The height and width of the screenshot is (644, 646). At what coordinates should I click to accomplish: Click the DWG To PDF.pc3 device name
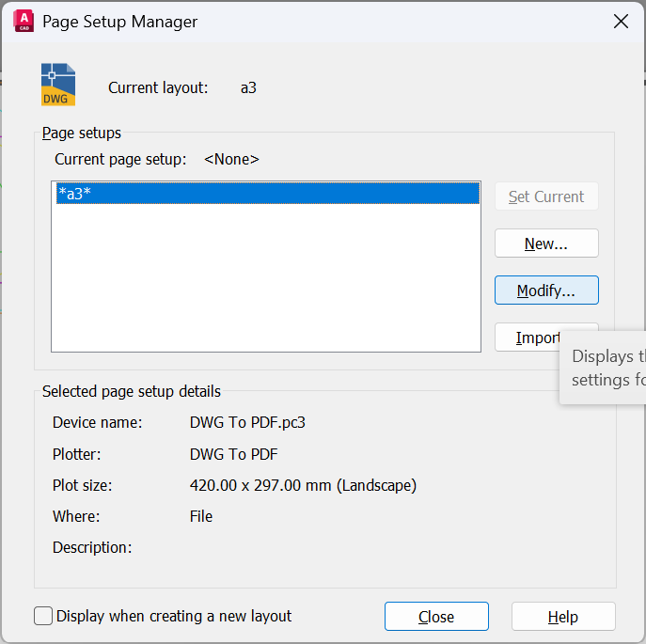tap(247, 423)
